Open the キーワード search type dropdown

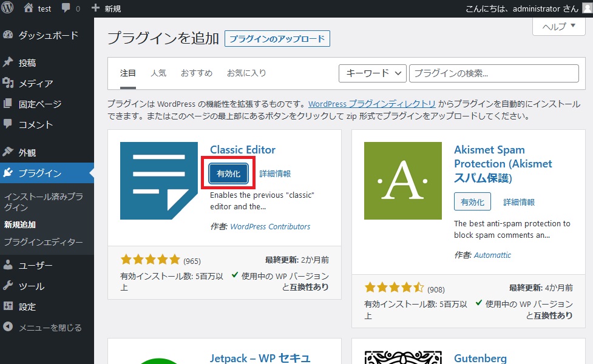point(373,73)
